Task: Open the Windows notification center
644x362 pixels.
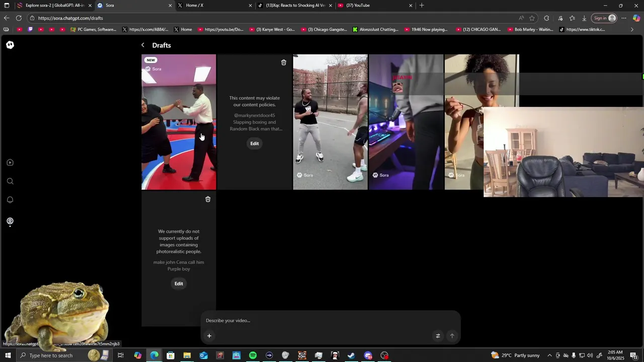Action: pos(633,355)
